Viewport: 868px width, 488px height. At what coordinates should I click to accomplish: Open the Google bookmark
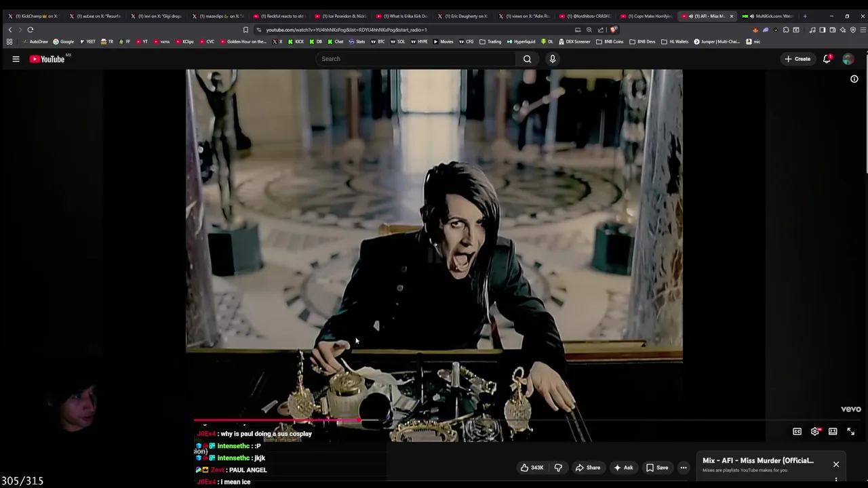click(64, 42)
